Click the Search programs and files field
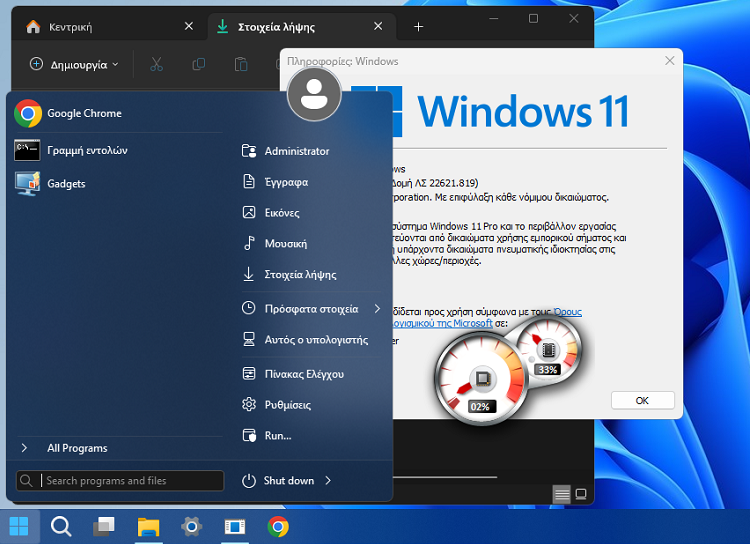750x544 pixels. [120, 481]
